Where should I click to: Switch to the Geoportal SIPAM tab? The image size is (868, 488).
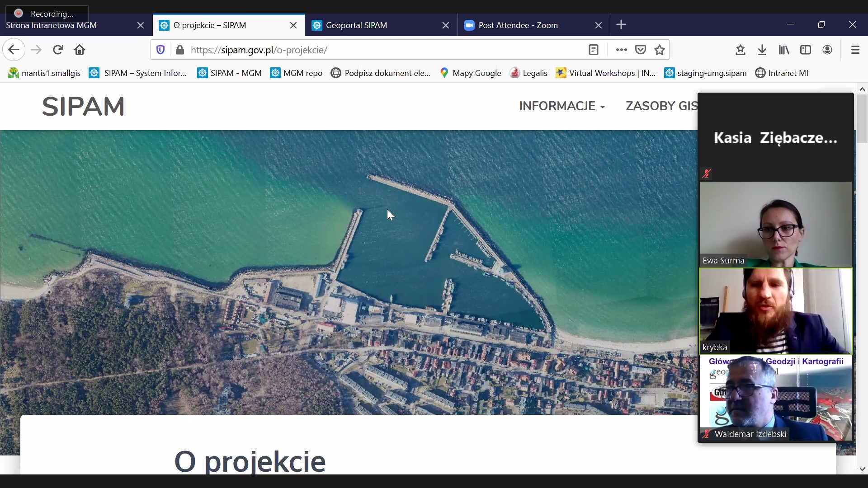(356, 25)
